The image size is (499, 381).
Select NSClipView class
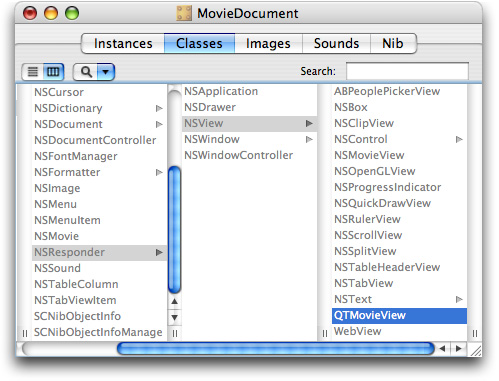click(x=364, y=123)
